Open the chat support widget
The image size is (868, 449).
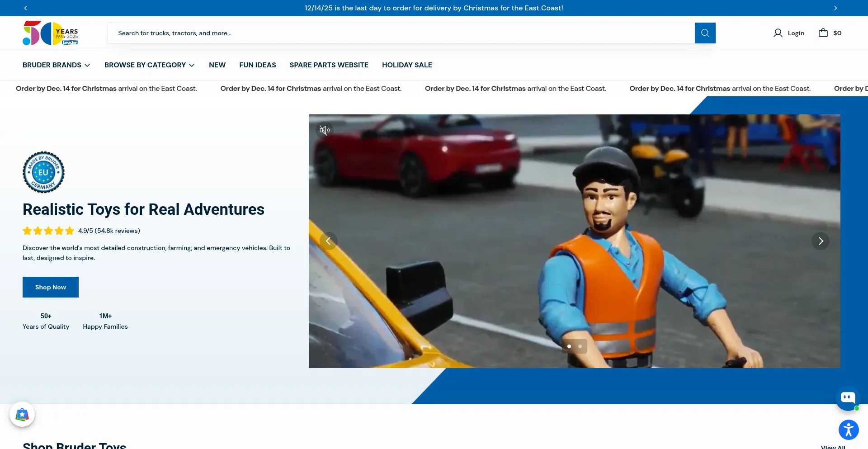pyautogui.click(x=847, y=398)
